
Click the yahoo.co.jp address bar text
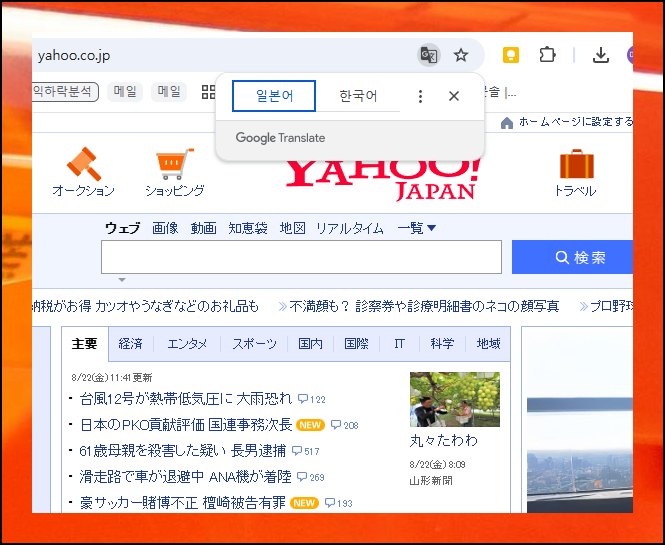(74, 56)
